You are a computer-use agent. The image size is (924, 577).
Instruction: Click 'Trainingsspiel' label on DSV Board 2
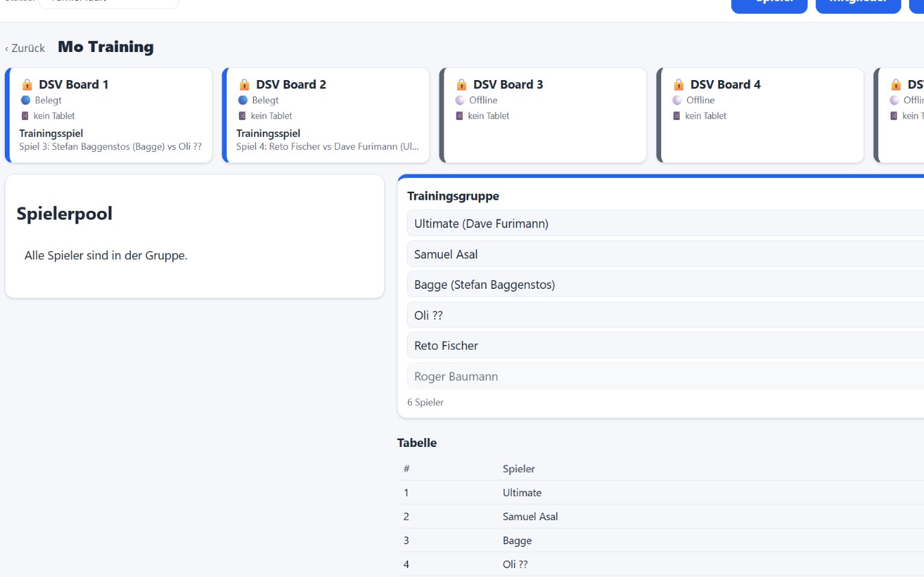tap(268, 133)
